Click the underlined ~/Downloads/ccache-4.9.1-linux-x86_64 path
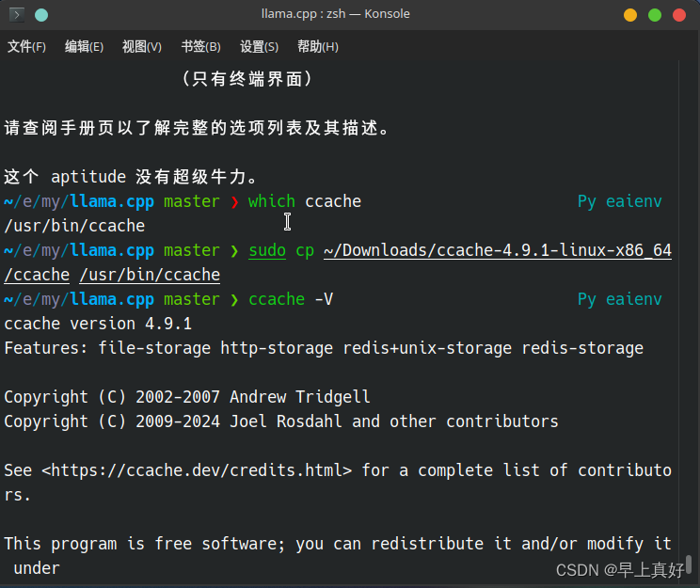 click(498, 250)
